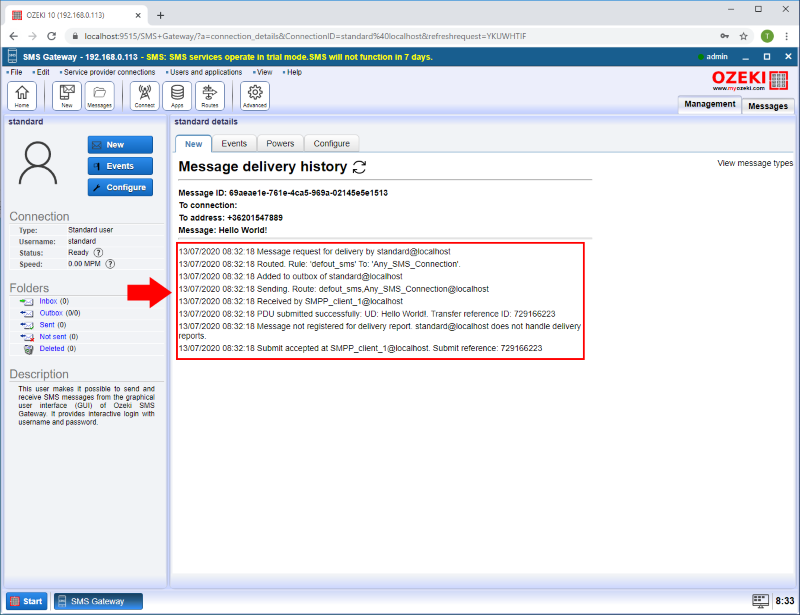The image size is (800, 615).
Task: Switch to the Messages tab
Action: tap(768, 106)
